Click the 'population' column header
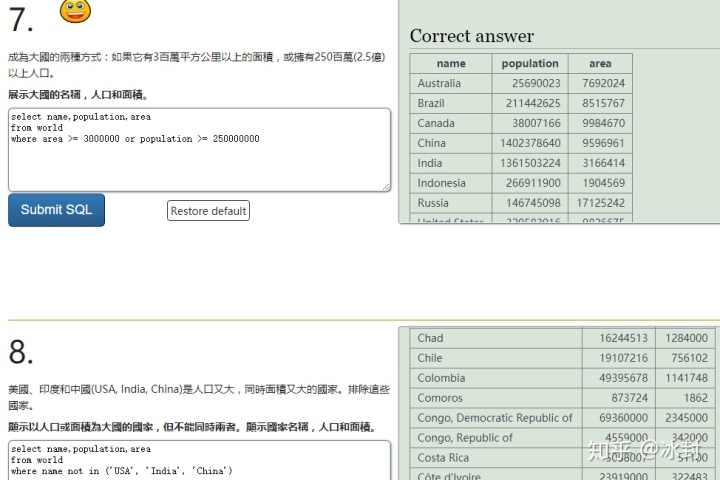Image resolution: width=720 pixels, height=480 pixels. tap(530, 63)
